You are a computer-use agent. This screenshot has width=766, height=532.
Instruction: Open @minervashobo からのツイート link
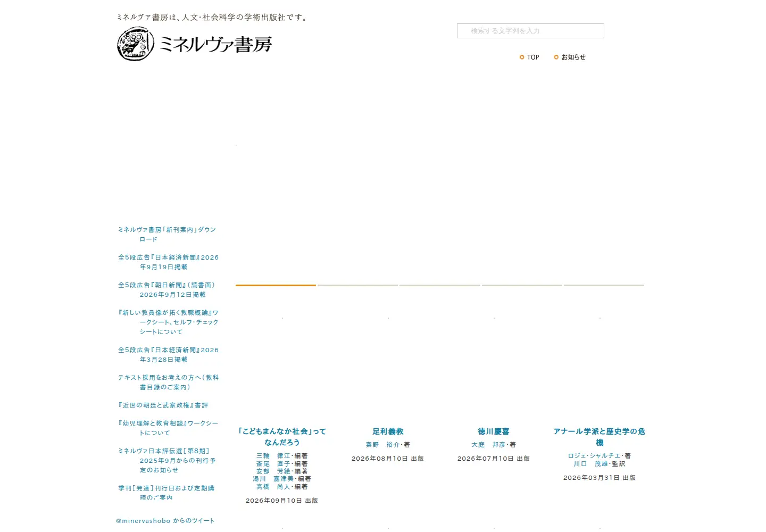point(165,521)
